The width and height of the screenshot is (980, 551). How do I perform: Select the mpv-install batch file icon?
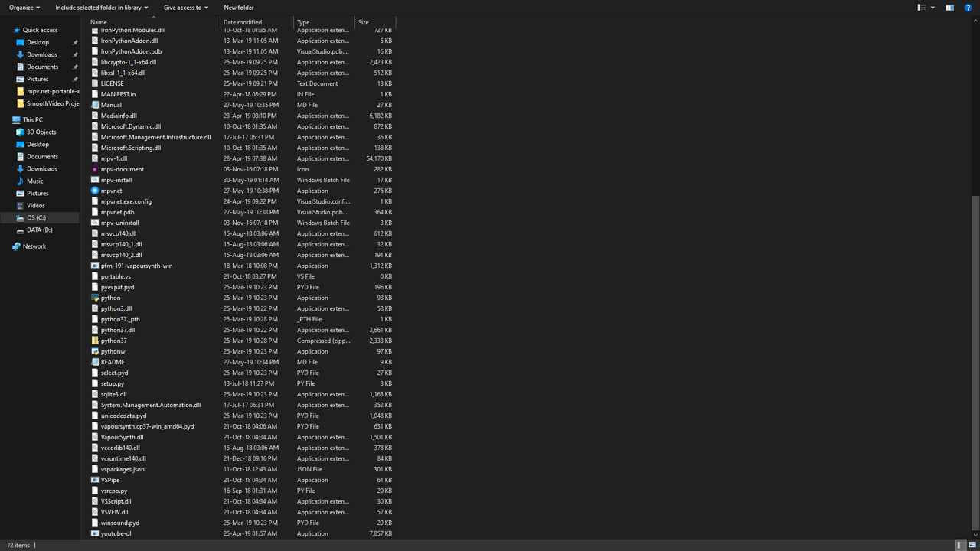[x=95, y=180]
